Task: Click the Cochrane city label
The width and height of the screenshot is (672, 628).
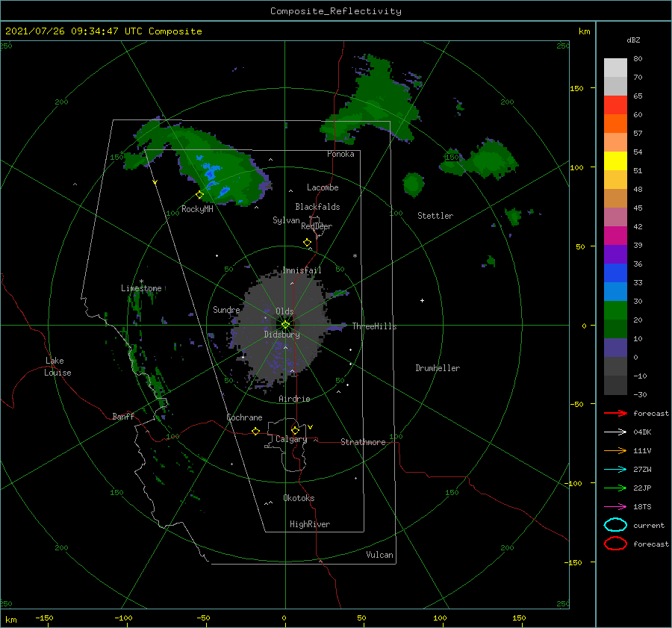Action: 244,417
